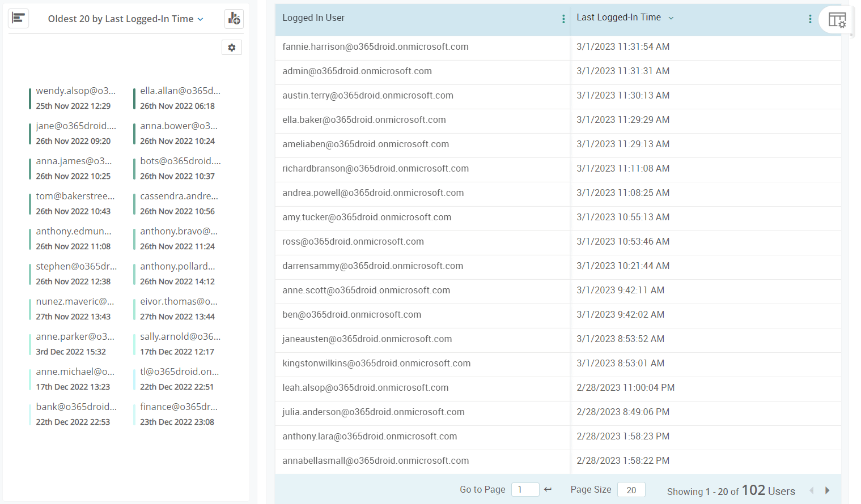Open the Last Logged-In Time sort dropdown
Screen dimensions: 861x504
tap(671, 18)
